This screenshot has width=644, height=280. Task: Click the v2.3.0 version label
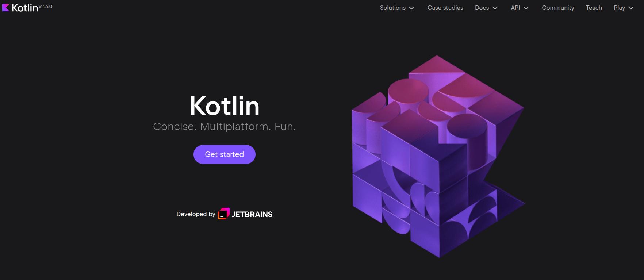coord(46,7)
